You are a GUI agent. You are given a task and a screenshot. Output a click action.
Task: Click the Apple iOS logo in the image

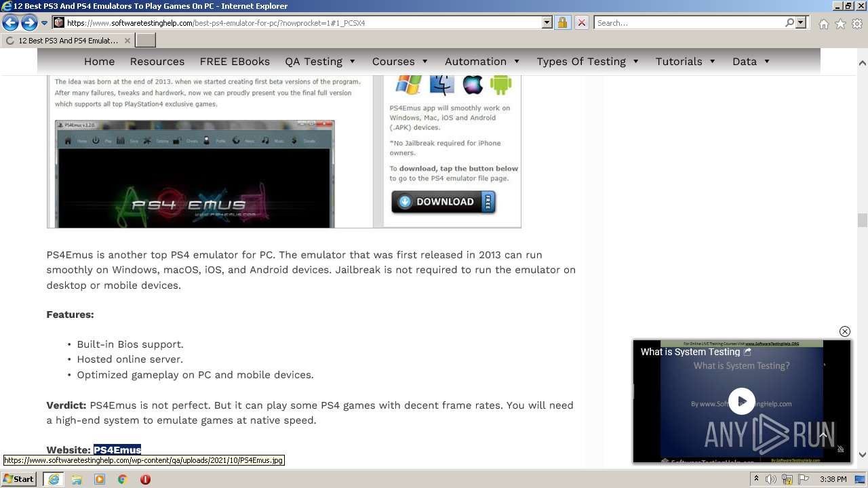coord(472,85)
